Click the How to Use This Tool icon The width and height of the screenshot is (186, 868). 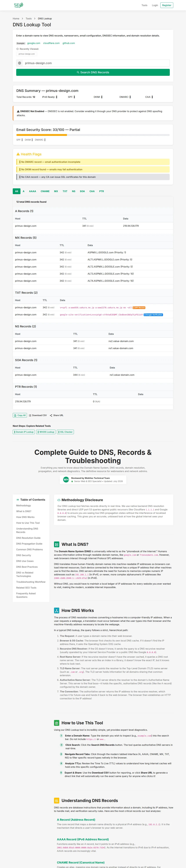pyautogui.click(x=57, y=723)
